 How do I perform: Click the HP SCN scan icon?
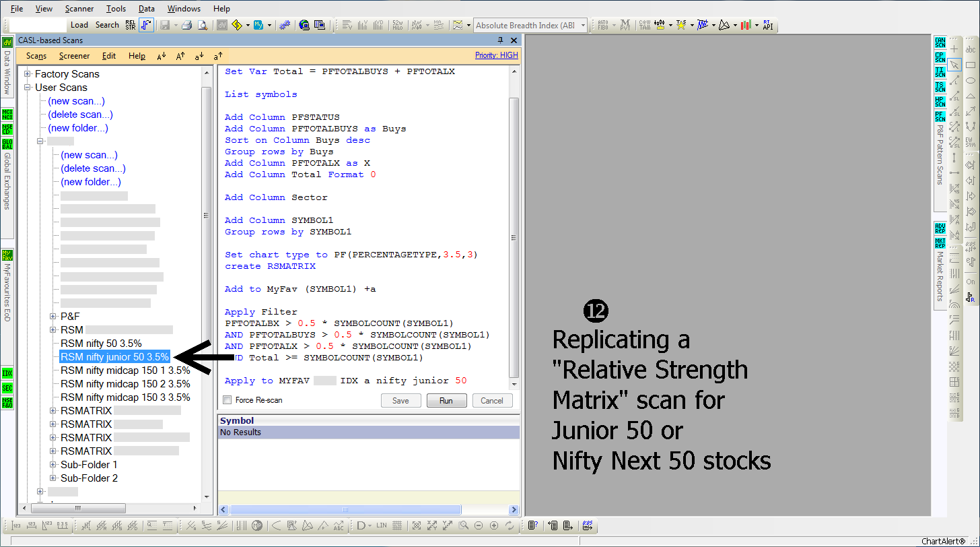pos(940,101)
